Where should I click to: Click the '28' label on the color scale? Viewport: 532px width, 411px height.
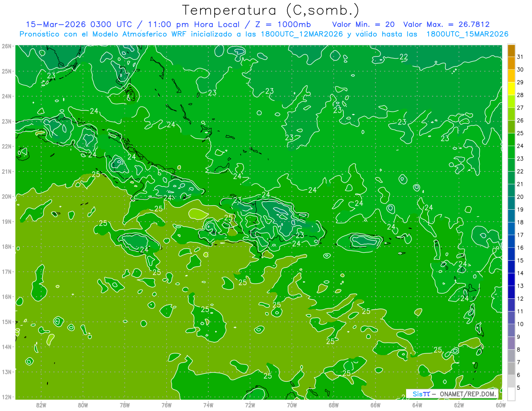pos(520,95)
